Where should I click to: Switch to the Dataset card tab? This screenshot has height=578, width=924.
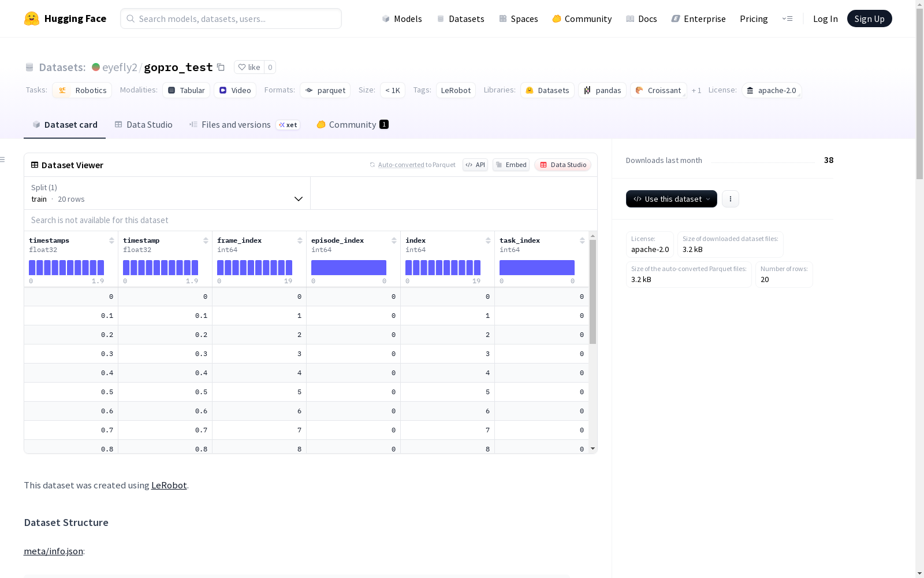tap(65, 125)
